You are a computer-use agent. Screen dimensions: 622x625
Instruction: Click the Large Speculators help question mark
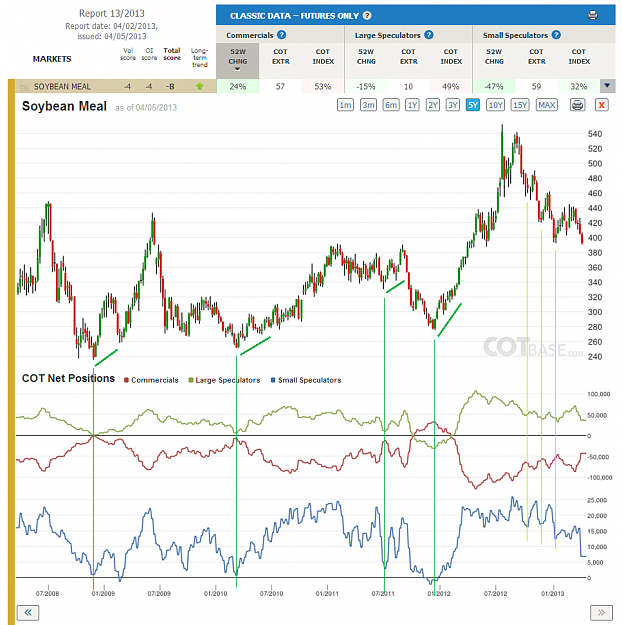coord(429,35)
